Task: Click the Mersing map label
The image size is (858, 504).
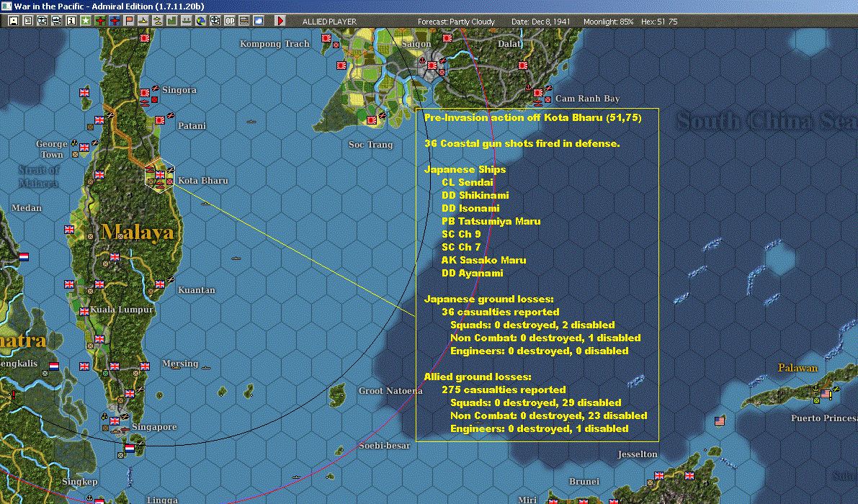Action: pos(180,364)
